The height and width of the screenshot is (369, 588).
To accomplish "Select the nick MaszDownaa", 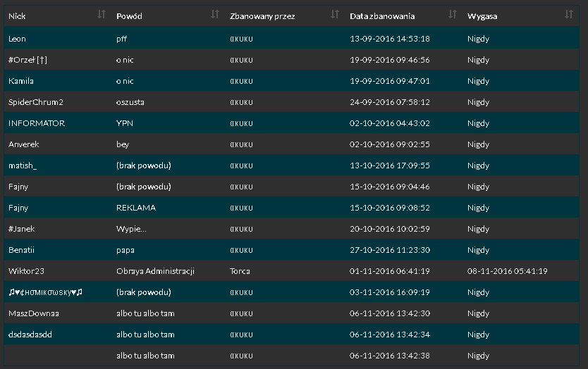I will 34,313.
